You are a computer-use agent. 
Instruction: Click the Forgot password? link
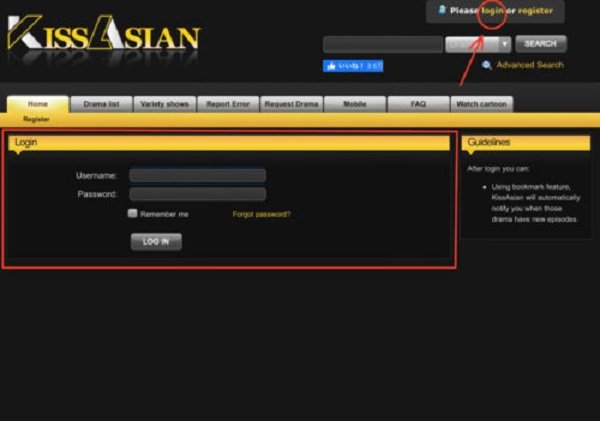tap(261, 214)
